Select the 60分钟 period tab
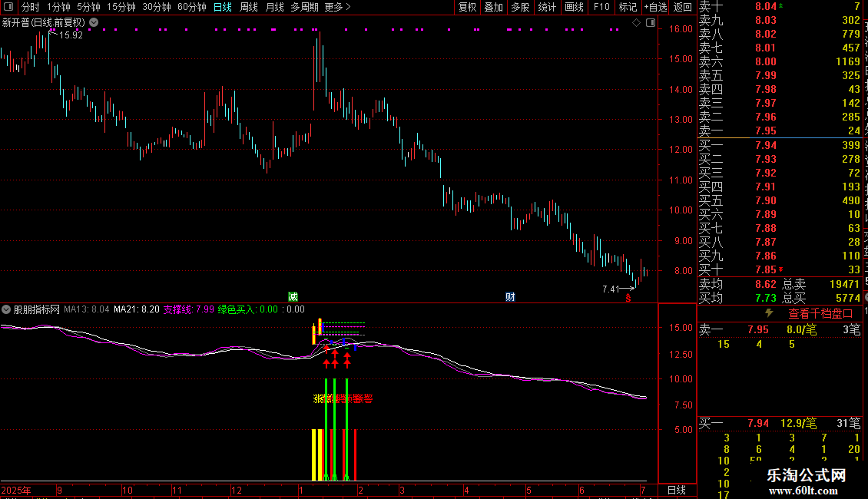 [192, 7]
